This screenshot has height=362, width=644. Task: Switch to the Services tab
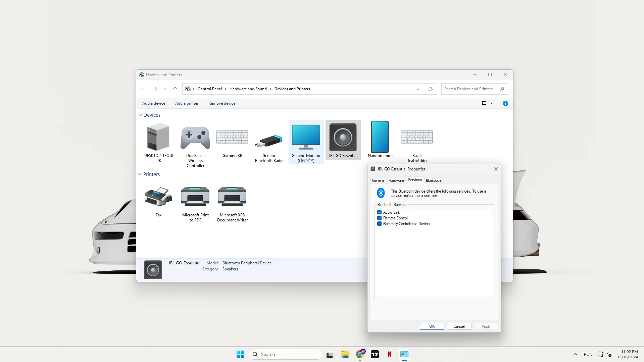(415, 180)
